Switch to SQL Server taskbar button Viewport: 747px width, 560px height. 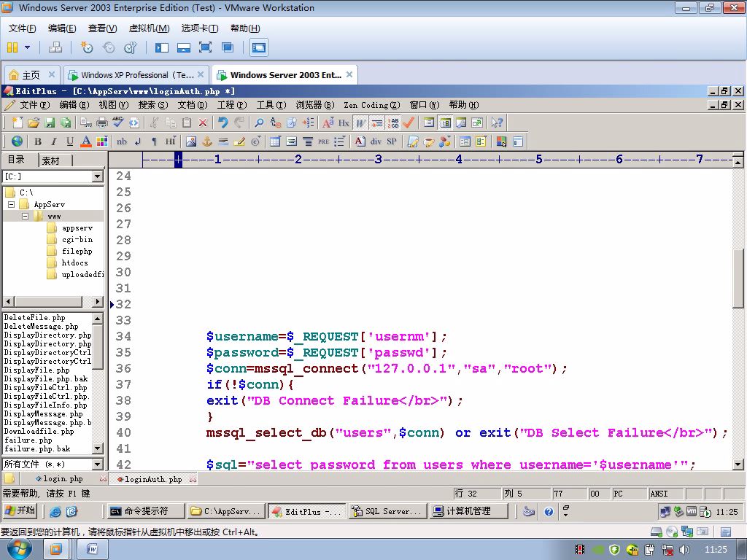point(387,511)
